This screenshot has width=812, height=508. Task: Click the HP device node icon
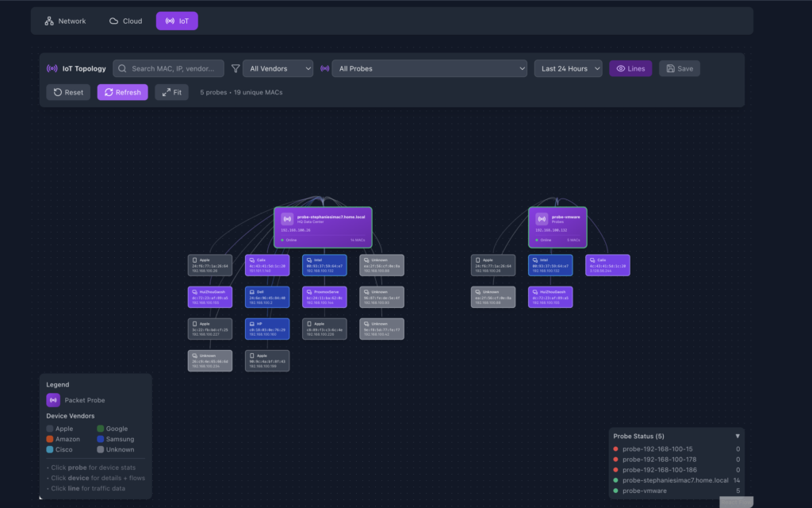pos(250,324)
